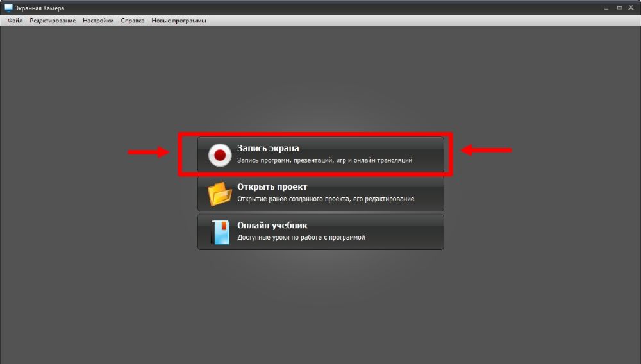Open Онлайн учебник heading
641x364 pixels.
[x=272, y=225]
